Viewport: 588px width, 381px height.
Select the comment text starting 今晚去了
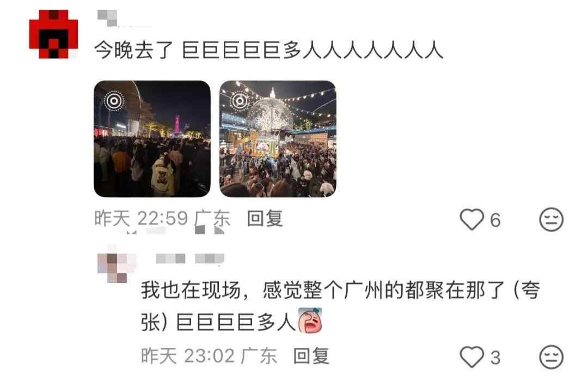(268, 50)
